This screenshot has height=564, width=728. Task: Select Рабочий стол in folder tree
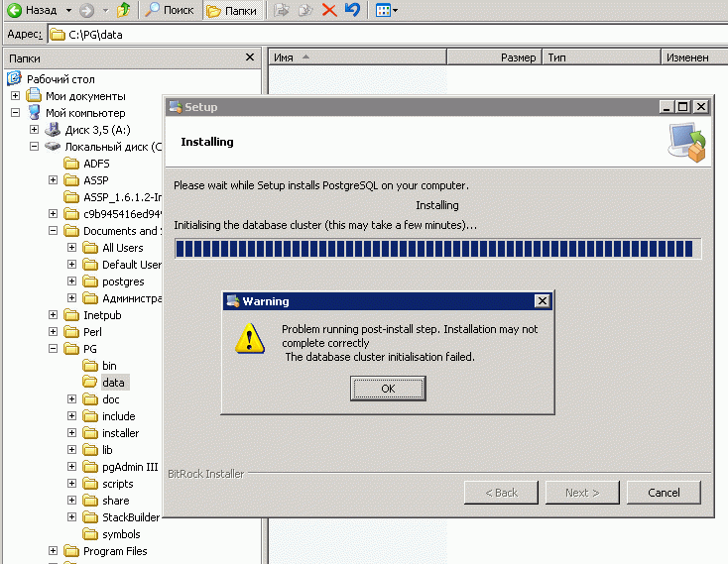(61, 79)
